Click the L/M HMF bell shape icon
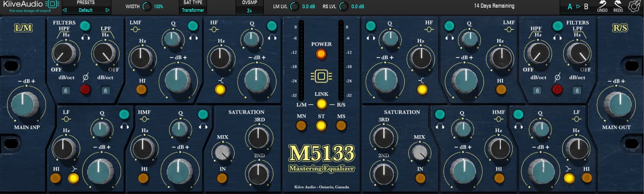This screenshot has height=194, width=644. 145,118
